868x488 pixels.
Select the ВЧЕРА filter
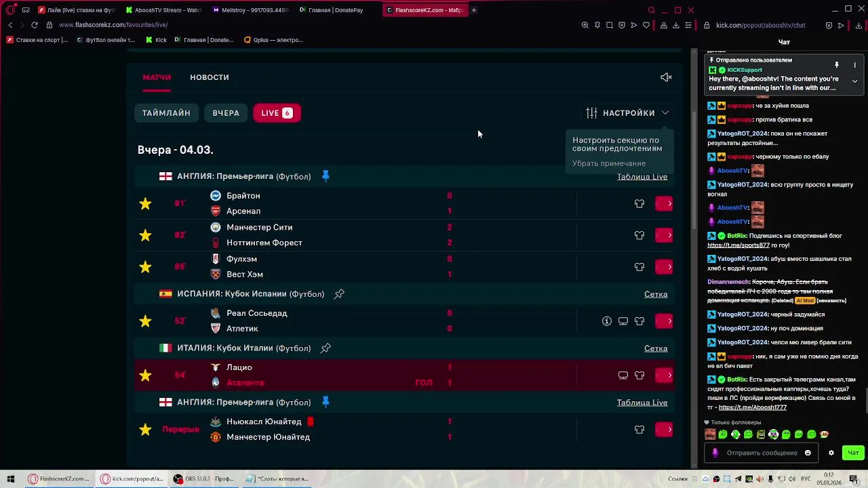[226, 113]
